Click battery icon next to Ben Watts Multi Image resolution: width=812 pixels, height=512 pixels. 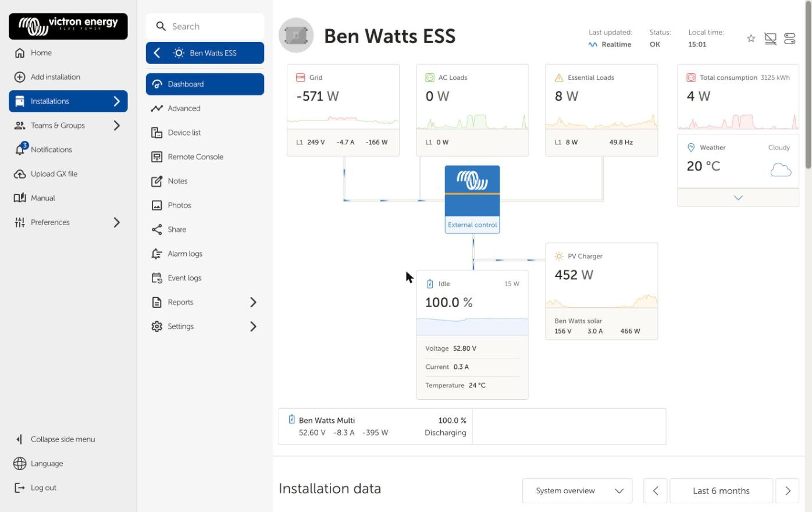pyautogui.click(x=291, y=419)
